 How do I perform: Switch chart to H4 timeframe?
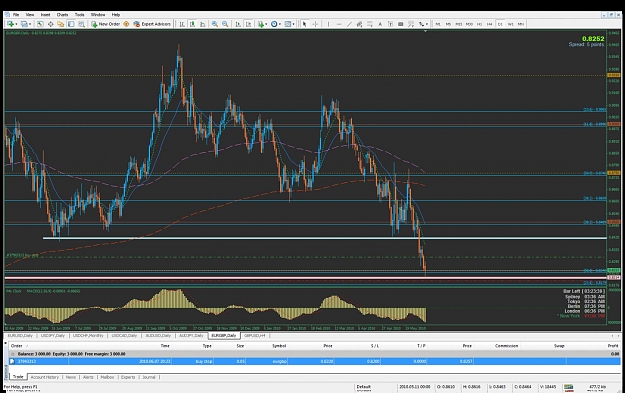coord(489,24)
